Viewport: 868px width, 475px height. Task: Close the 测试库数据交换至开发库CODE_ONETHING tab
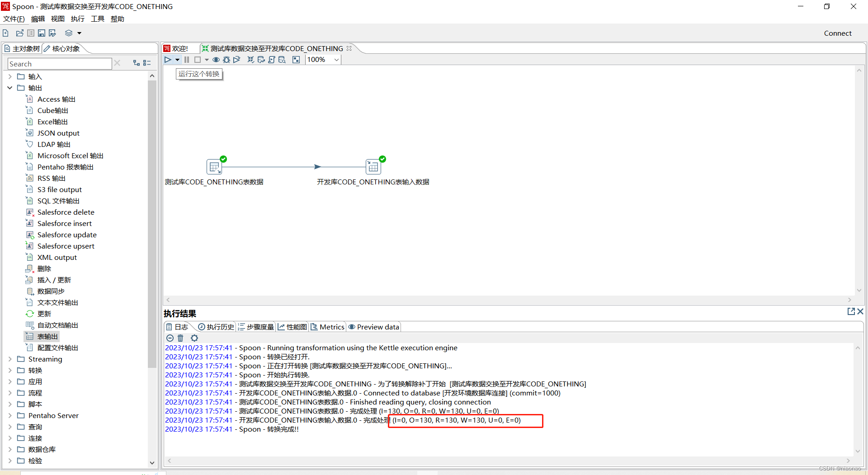pos(349,48)
